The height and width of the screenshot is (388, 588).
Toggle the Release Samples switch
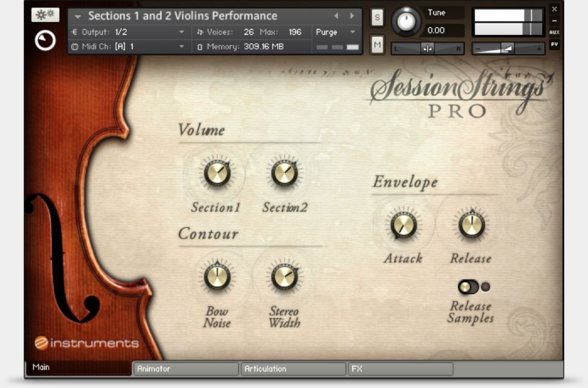tap(469, 286)
